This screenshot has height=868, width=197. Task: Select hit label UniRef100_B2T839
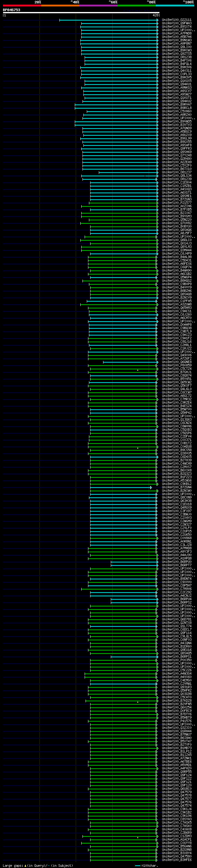tap(176, 460)
